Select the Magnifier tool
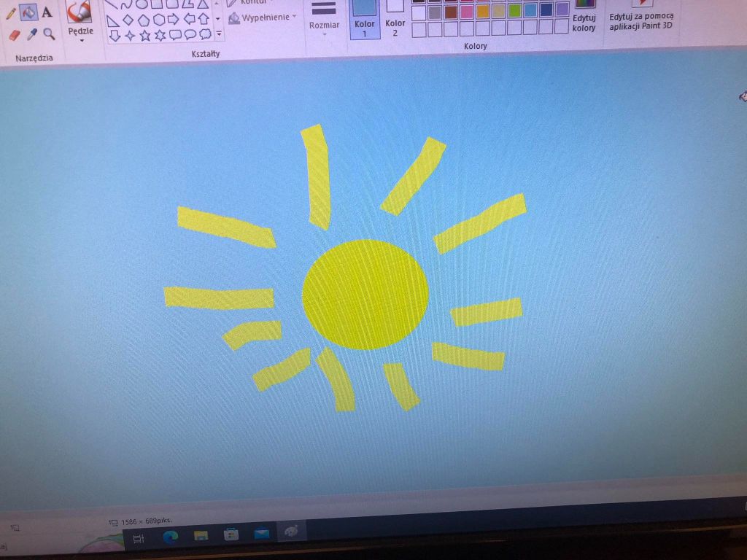The height and width of the screenshot is (560, 747). point(49,34)
